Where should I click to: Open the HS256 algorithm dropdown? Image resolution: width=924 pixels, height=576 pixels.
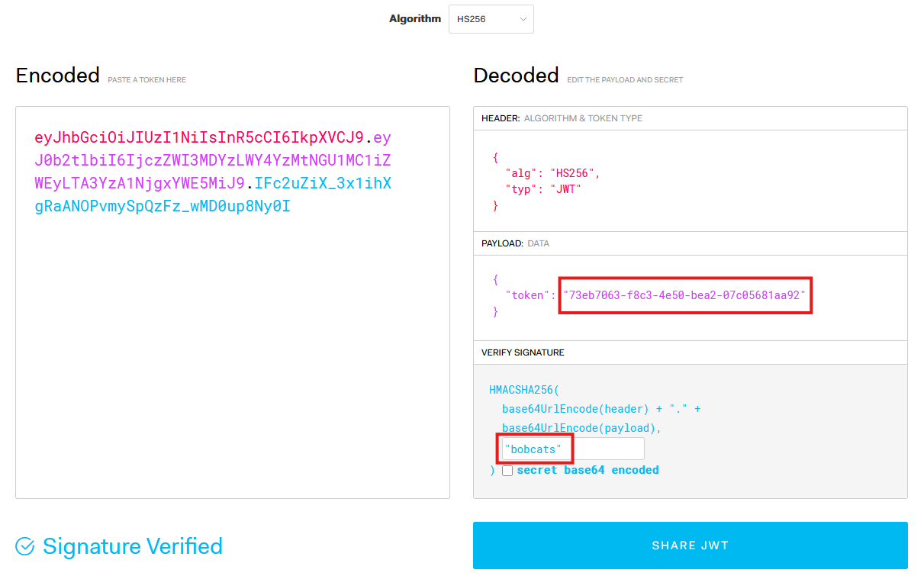pos(491,19)
